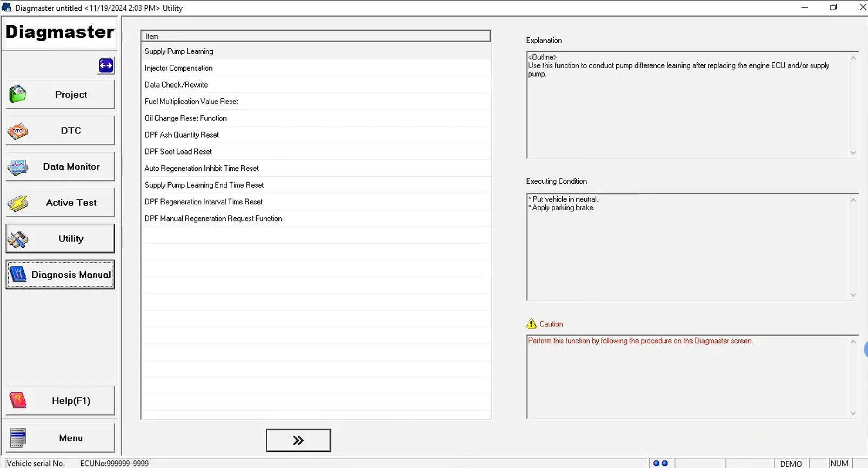
Task: Click the yellow Caution warning triangle icon
Action: (531, 324)
